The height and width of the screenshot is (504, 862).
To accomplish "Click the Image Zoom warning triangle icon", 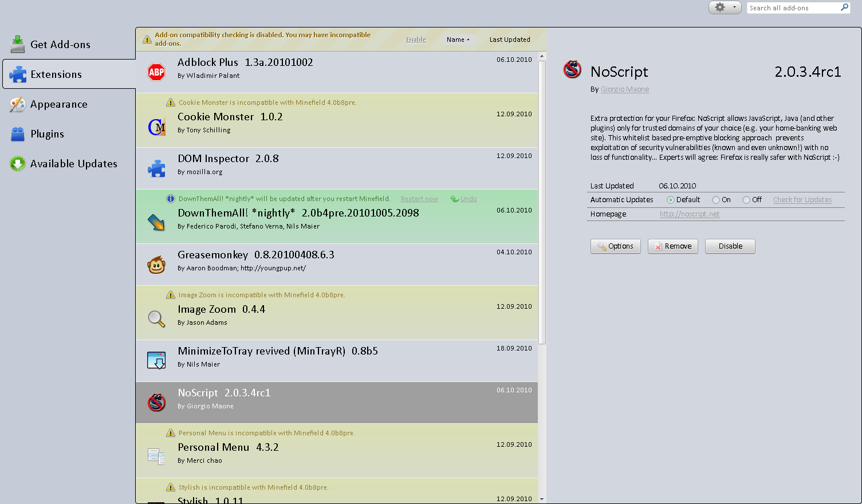I will tap(171, 295).
